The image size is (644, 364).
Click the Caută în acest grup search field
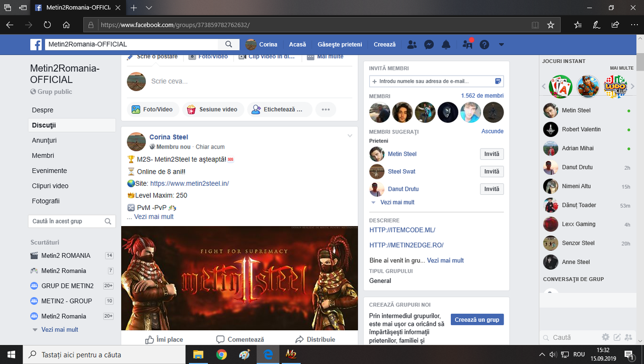[x=72, y=221]
